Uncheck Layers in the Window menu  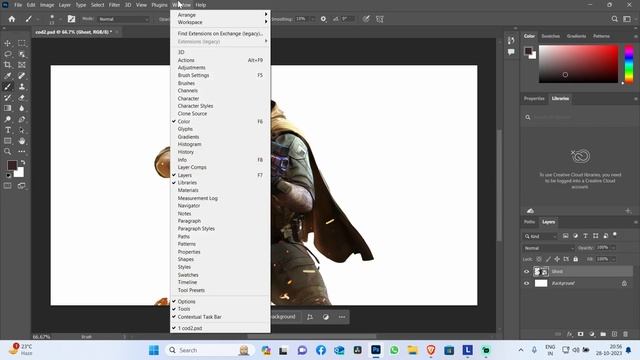220,175
